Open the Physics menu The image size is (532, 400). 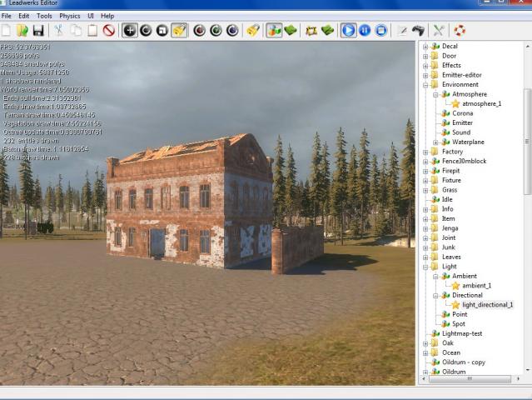70,16
